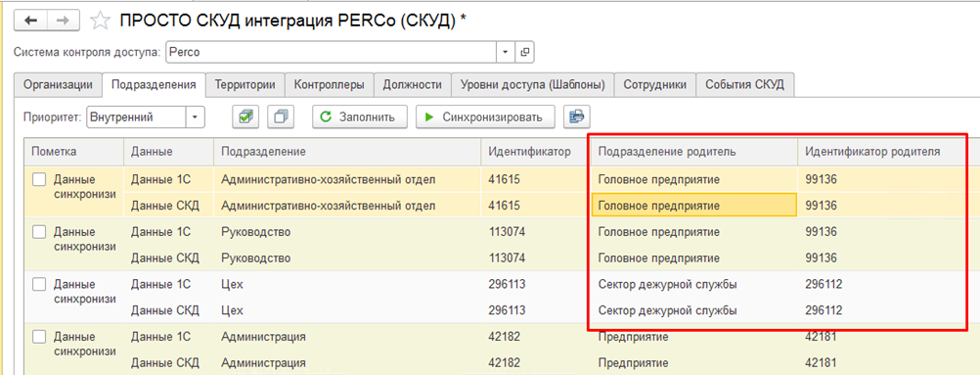Open the Территории tab
Screen dimensions: 980x375
point(245,84)
